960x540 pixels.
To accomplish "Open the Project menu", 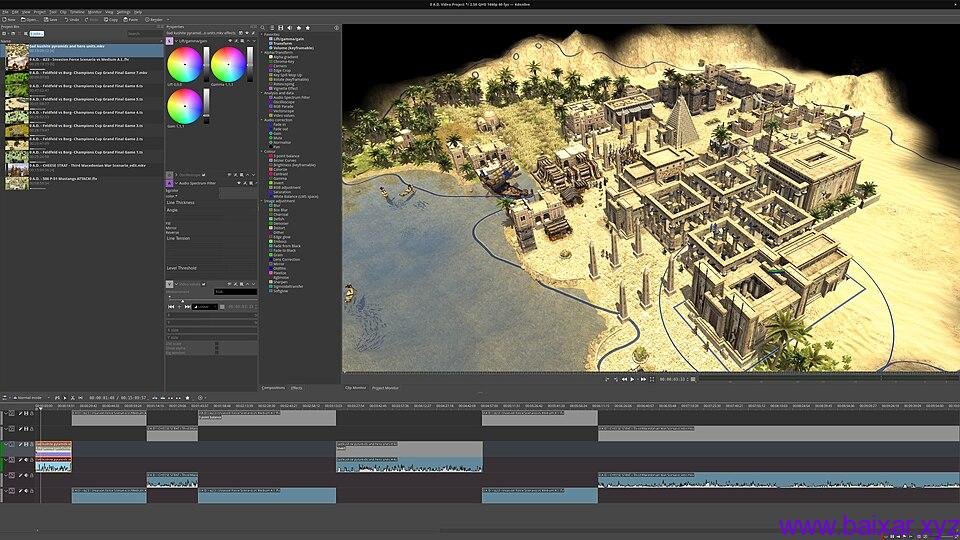I will point(39,12).
